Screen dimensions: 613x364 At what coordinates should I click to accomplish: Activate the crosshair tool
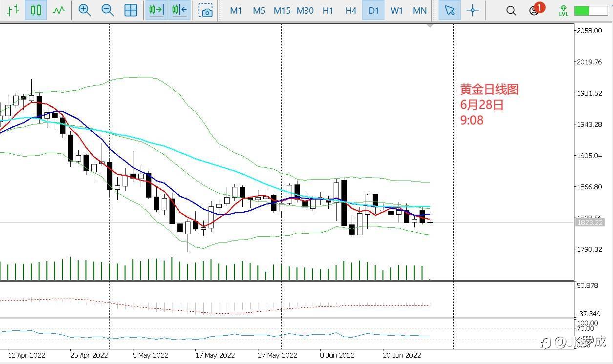click(x=472, y=10)
